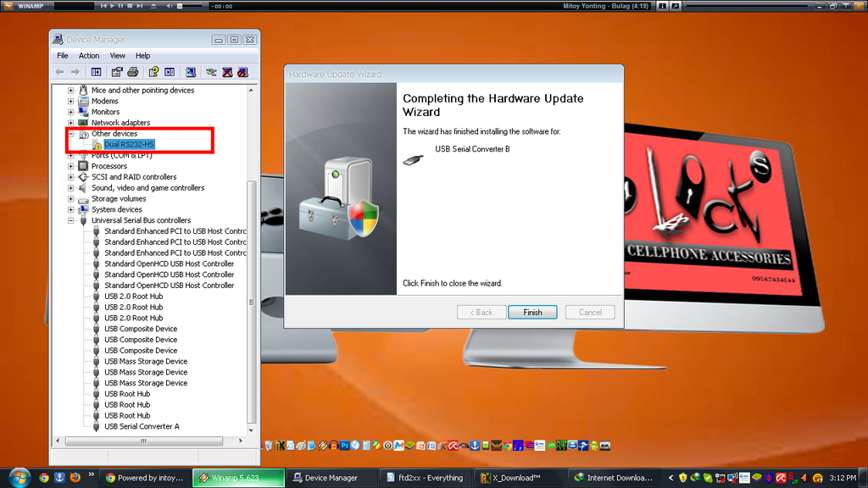Open the Windows Start orb
This screenshot has height=488, width=868.
[x=19, y=478]
